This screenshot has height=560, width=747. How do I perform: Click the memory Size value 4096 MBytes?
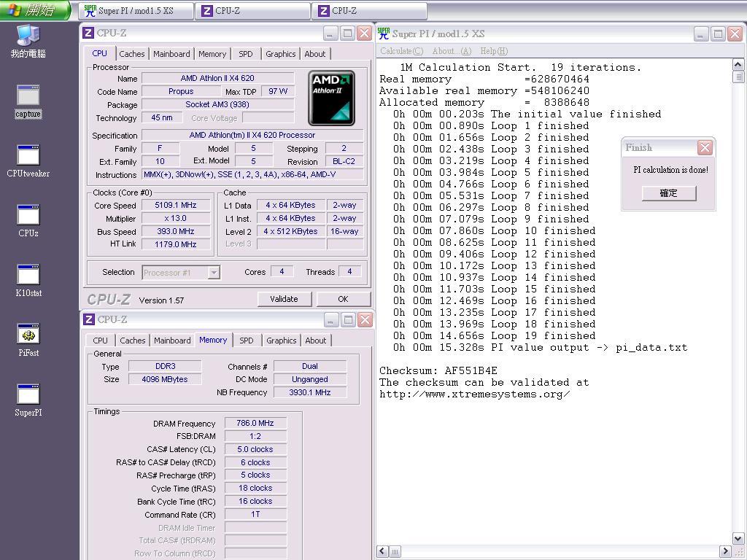[x=165, y=379]
